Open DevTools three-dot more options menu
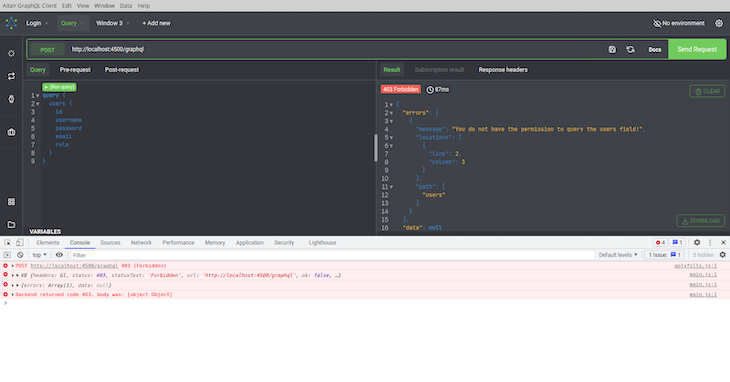 pos(710,242)
